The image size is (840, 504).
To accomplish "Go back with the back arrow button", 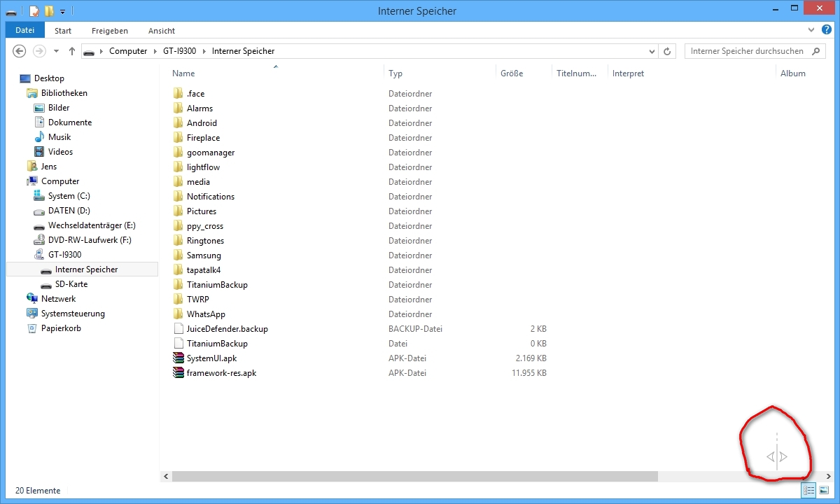I will [20, 51].
